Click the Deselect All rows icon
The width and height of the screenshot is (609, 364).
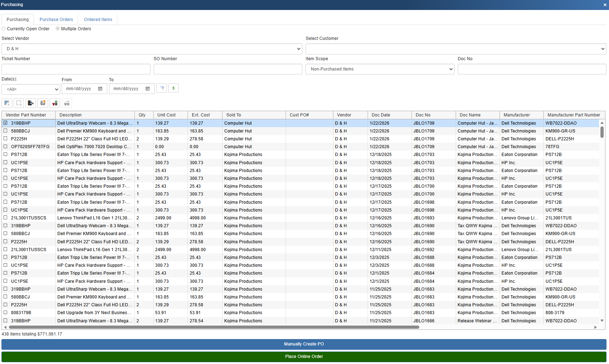coord(19,103)
